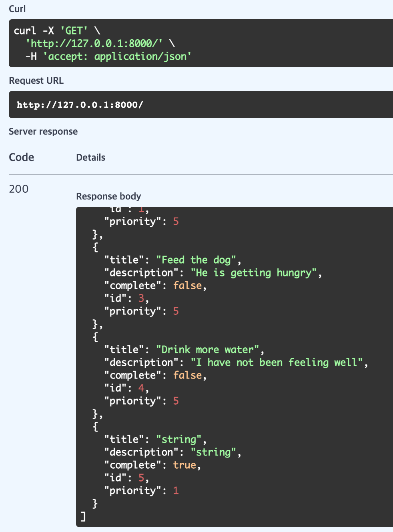Click the 'Response body' label
Image resolution: width=393 pixels, height=532 pixels.
click(108, 196)
